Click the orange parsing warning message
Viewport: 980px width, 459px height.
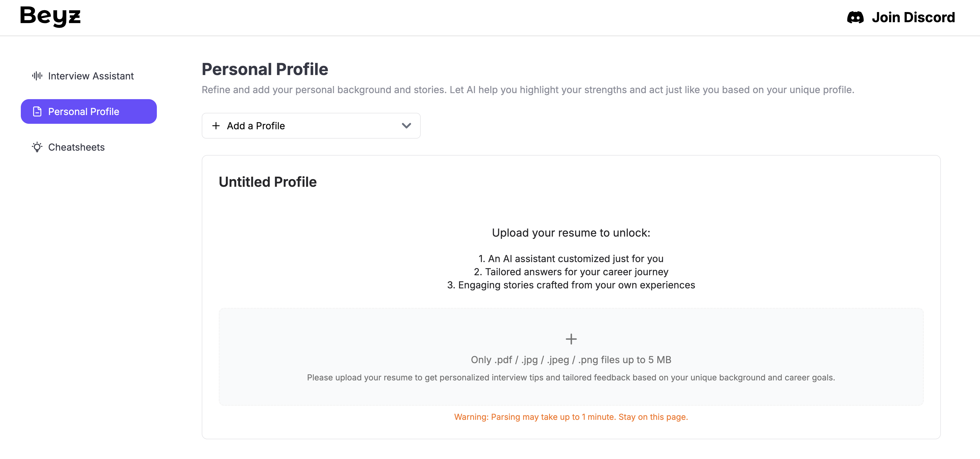tap(571, 417)
